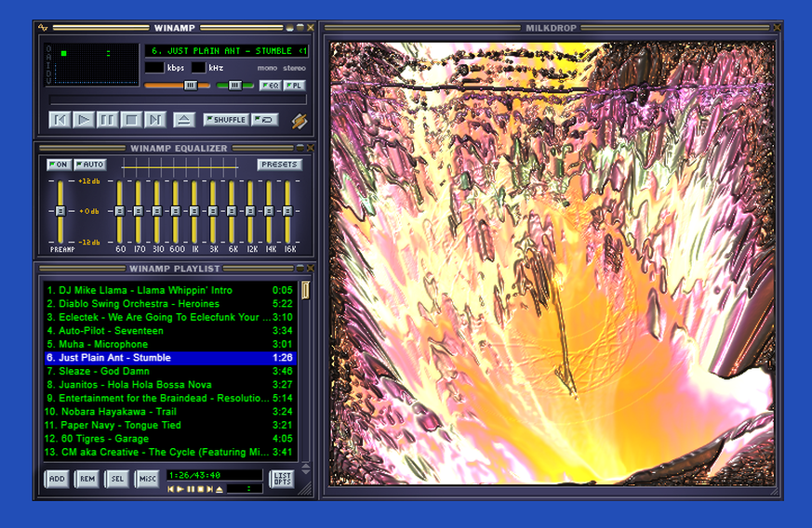Select track DJ Mike Llama - Llama Whippin' Intro

coord(170,290)
